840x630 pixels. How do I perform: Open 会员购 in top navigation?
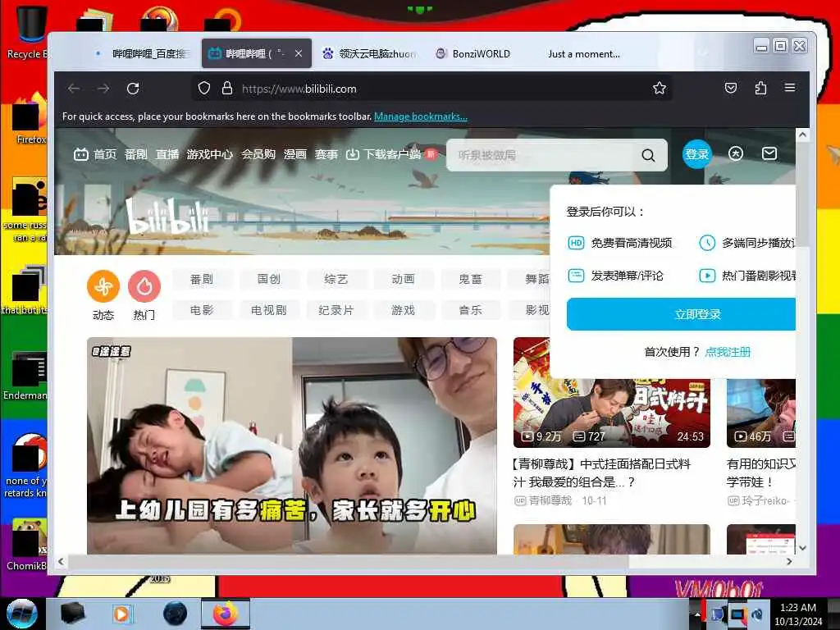point(258,155)
